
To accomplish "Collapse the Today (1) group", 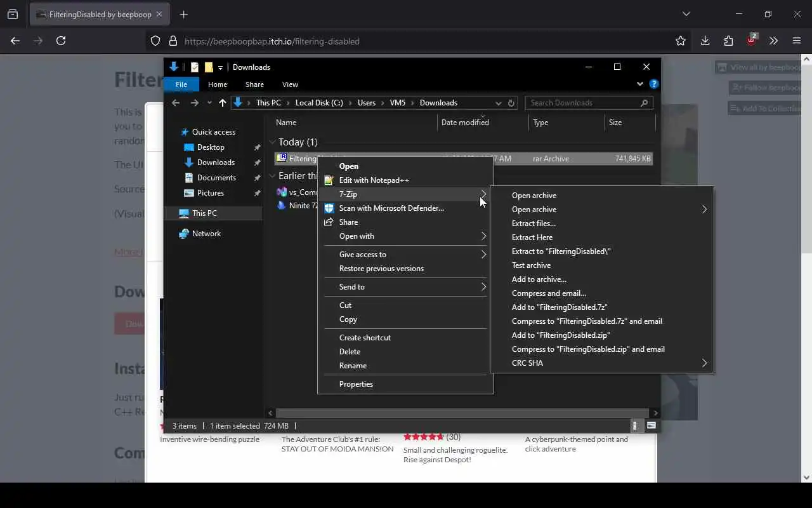I will click(272, 142).
